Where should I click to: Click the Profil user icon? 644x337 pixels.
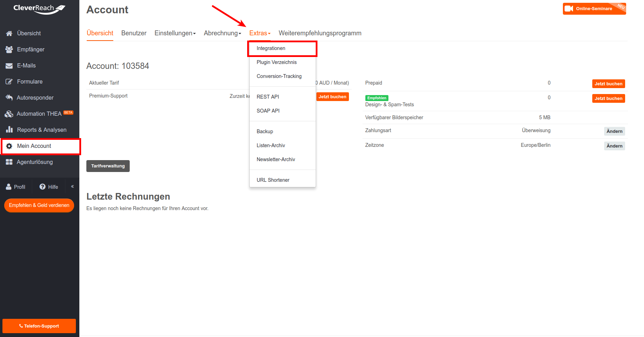[x=9, y=187]
